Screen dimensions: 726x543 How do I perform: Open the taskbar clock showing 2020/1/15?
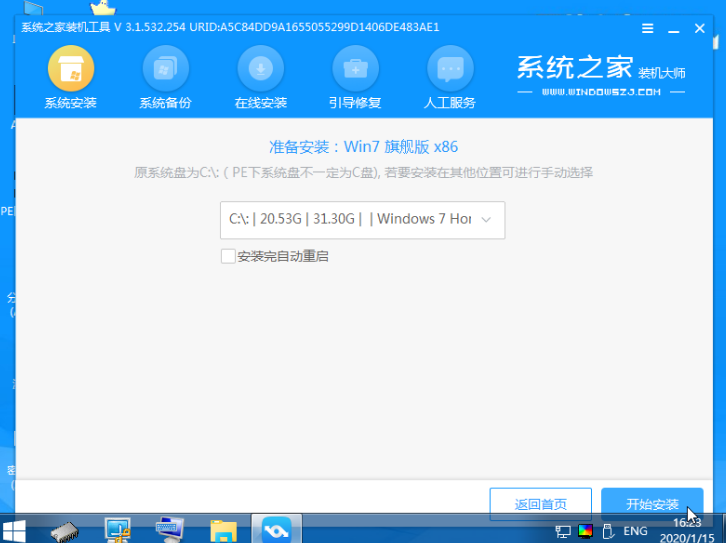pyautogui.click(x=687, y=531)
